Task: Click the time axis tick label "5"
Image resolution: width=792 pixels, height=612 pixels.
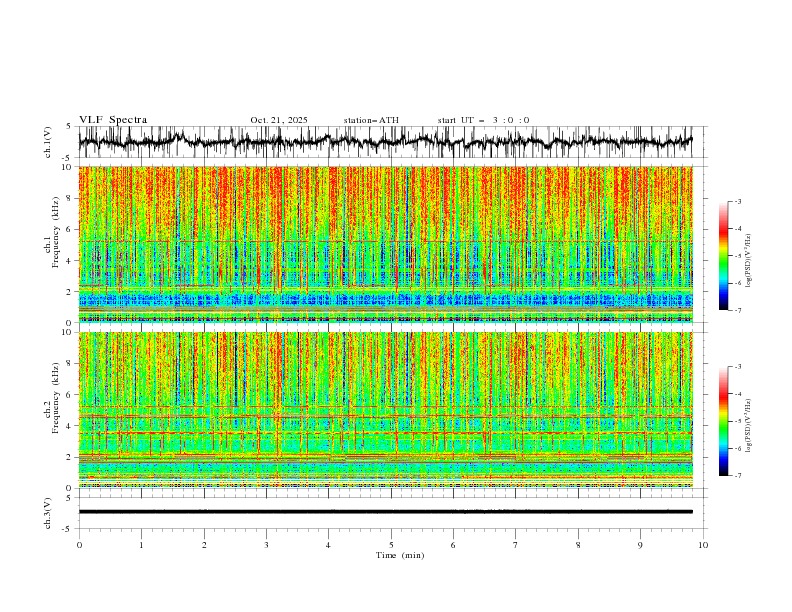Action: [x=391, y=545]
